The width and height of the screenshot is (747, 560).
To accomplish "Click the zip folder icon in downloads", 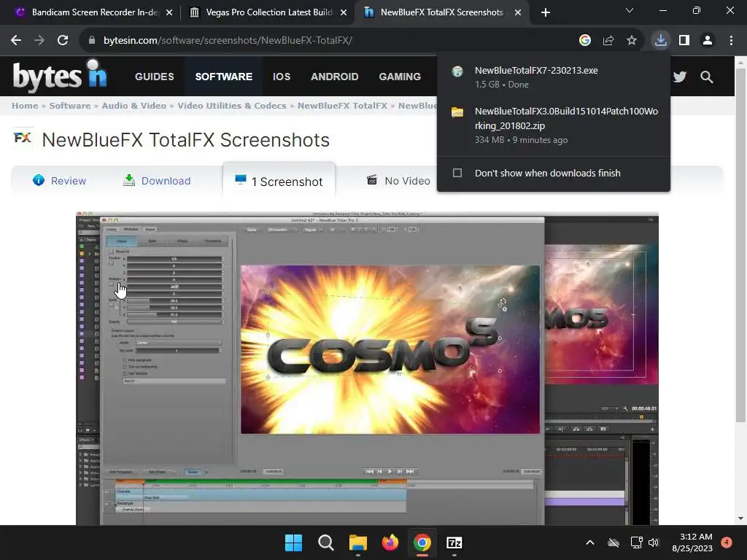I will click(x=457, y=112).
